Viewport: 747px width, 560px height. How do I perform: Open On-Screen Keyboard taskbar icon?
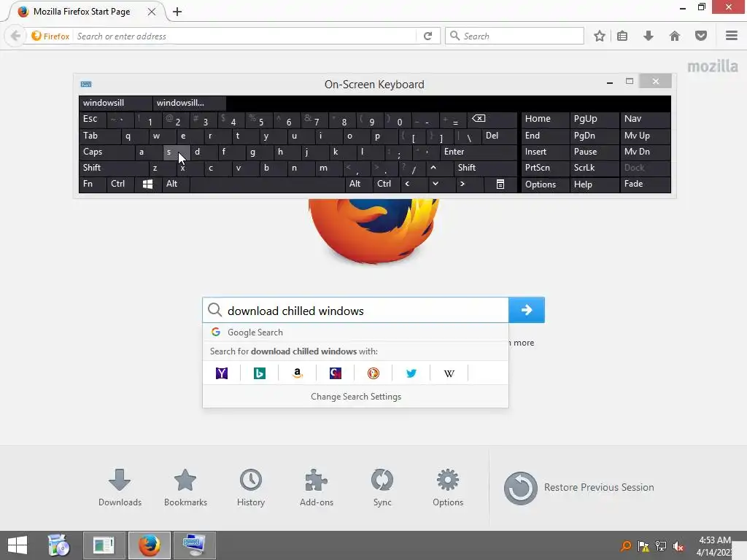point(194,545)
